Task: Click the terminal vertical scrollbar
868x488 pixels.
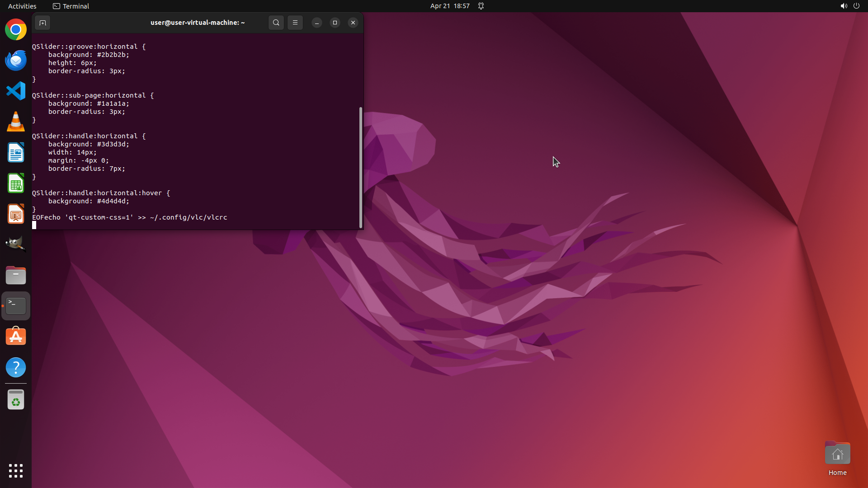Action: pyautogui.click(x=361, y=167)
